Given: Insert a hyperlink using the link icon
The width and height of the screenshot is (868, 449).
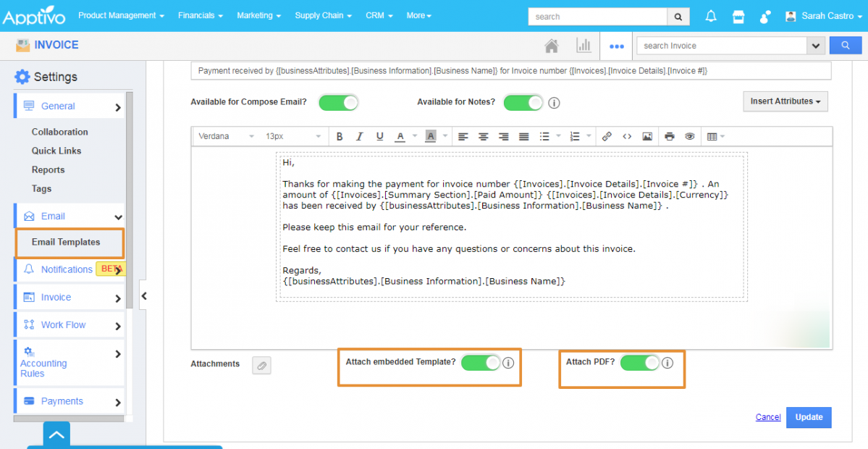Looking at the screenshot, I should pos(607,136).
